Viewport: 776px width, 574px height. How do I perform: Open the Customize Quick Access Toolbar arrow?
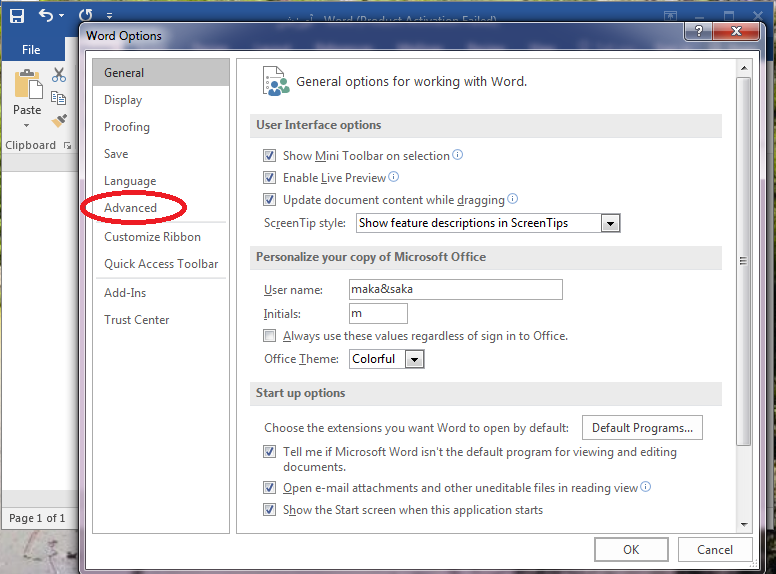click(109, 16)
